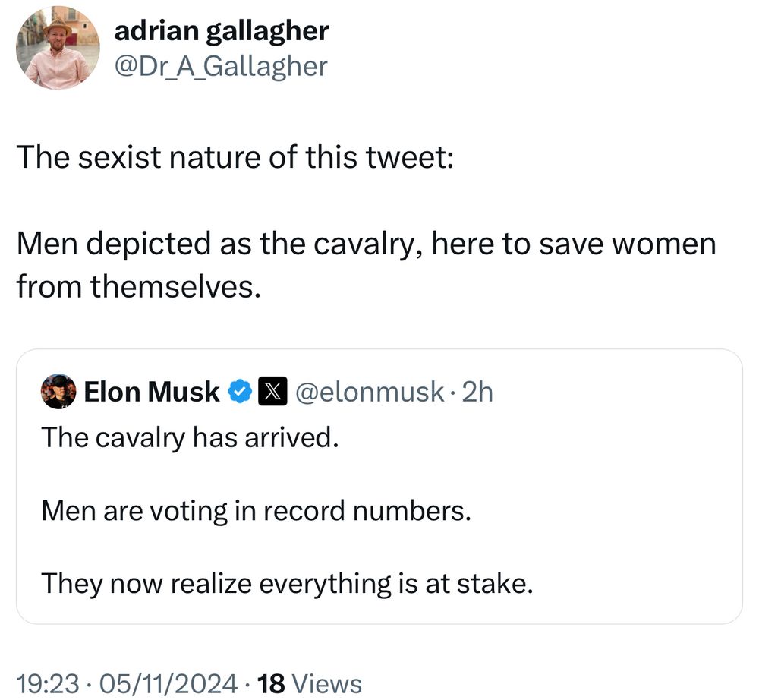The image size is (759, 700).
Task: Click the blue verified checkmark badge
Action: coord(240,392)
